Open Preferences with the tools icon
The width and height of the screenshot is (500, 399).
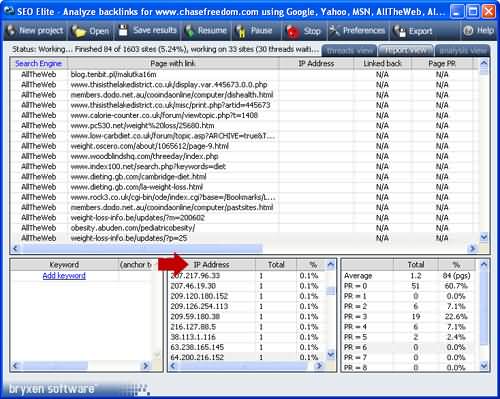pyautogui.click(x=334, y=31)
